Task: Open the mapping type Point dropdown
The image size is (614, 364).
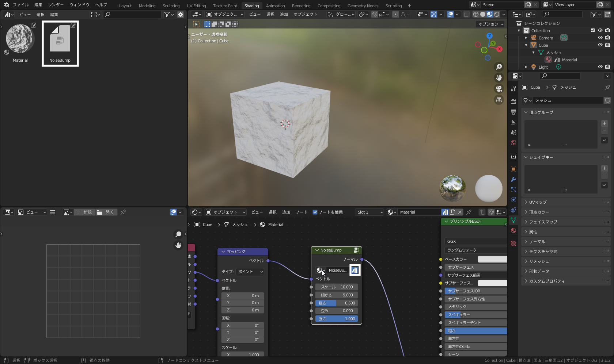Action: (250, 272)
